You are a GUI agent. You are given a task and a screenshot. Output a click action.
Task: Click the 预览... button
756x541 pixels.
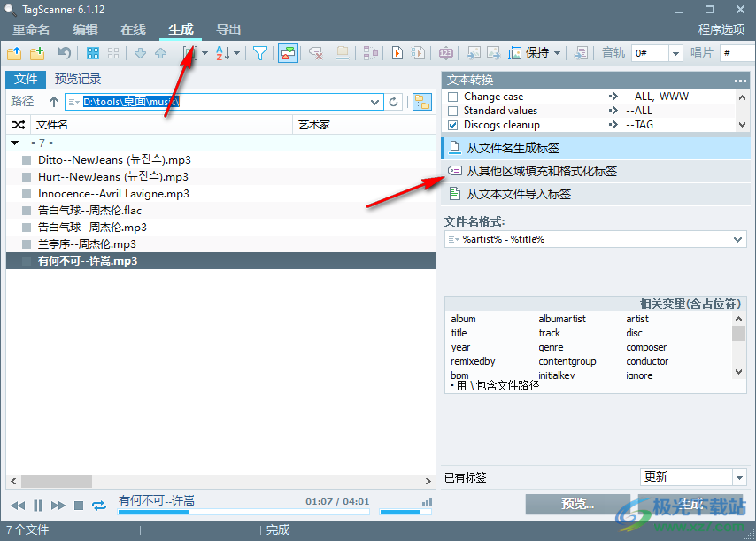[577, 504]
